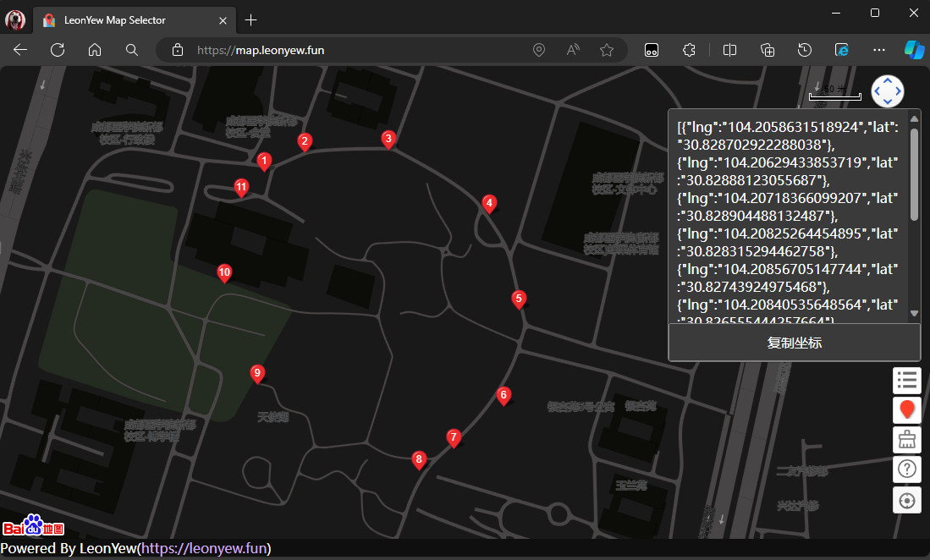Click the coordinates JSON text area
Image resolution: width=930 pixels, height=560 pixels.
click(788, 217)
